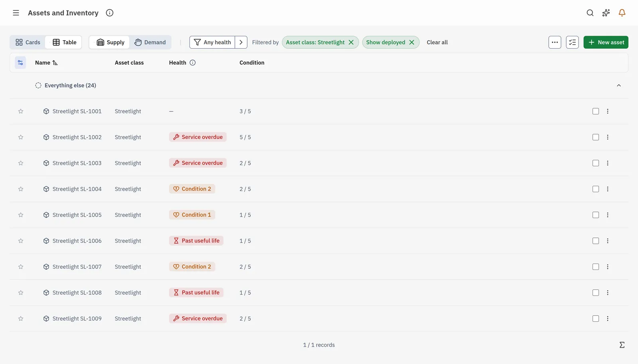This screenshot has width=638, height=364.
Task: Open notifications bell
Action: point(622,13)
